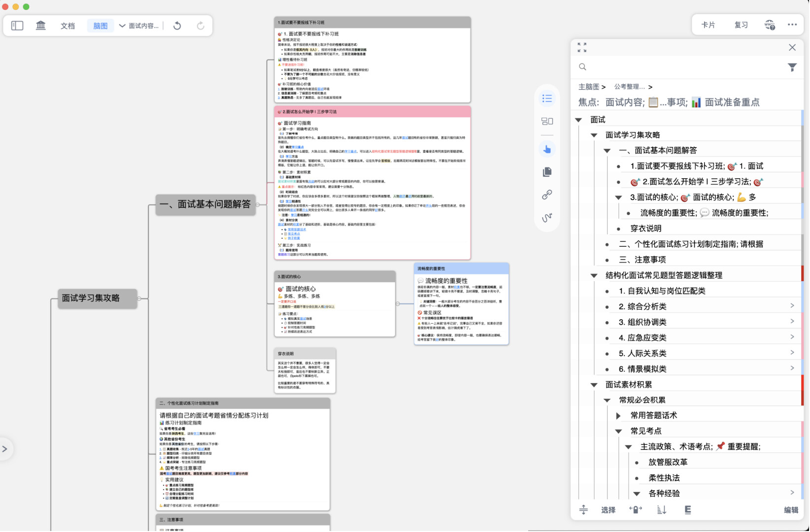Click the pink color bar beside 2.面试怎么开始学
The image size is (810, 532).
[x=802, y=181]
